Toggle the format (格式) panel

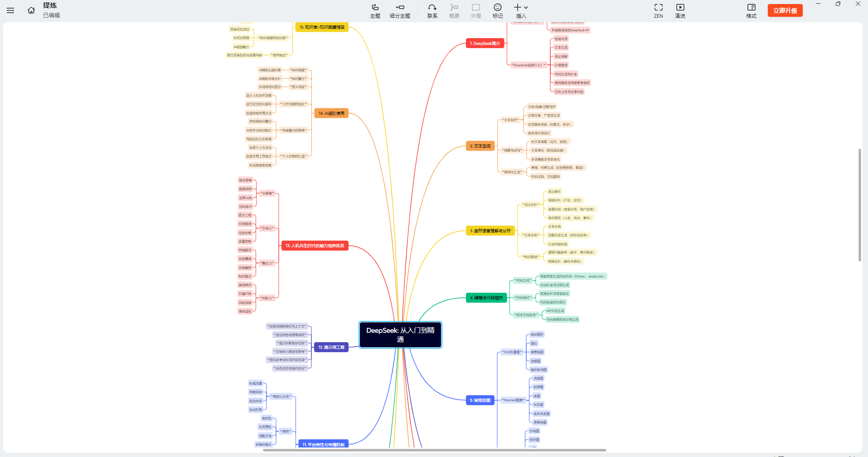[752, 11]
